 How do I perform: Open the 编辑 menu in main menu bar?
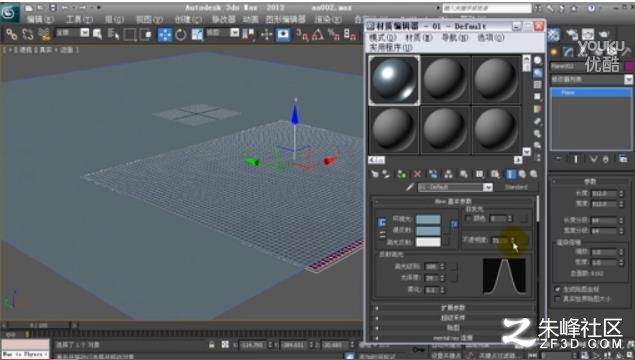[40, 19]
